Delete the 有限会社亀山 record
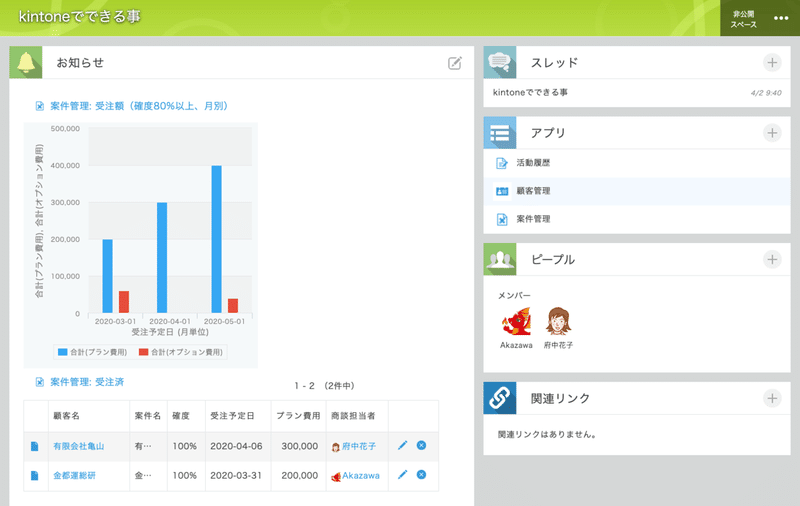 pos(421,445)
